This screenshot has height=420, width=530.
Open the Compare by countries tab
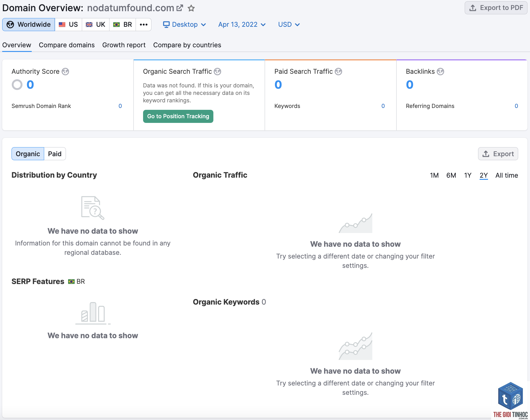(187, 45)
